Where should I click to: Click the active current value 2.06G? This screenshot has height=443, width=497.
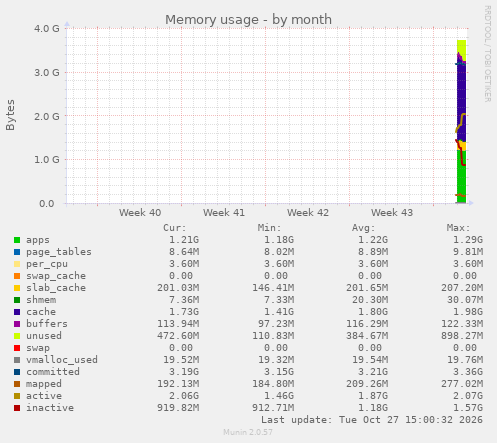(x=184, y=396)
